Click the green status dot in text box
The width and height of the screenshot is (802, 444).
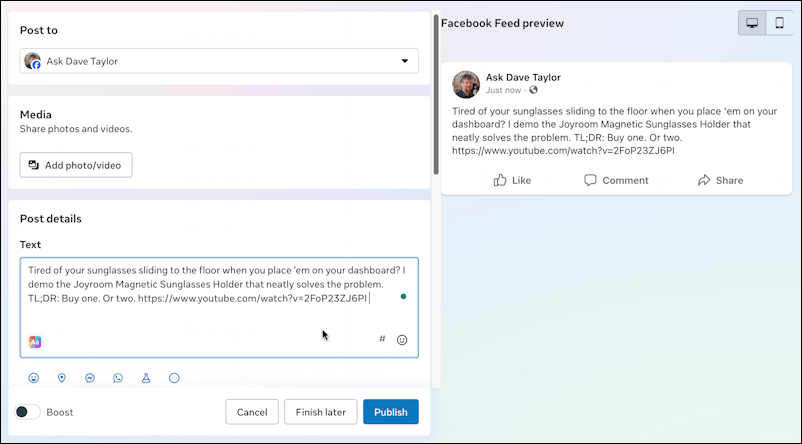404,296
